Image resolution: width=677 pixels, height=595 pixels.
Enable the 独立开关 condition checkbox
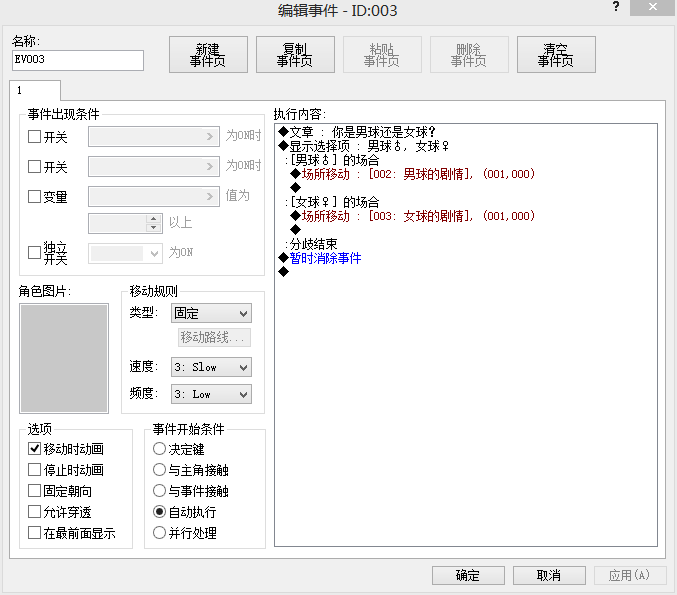coord(34,252)
